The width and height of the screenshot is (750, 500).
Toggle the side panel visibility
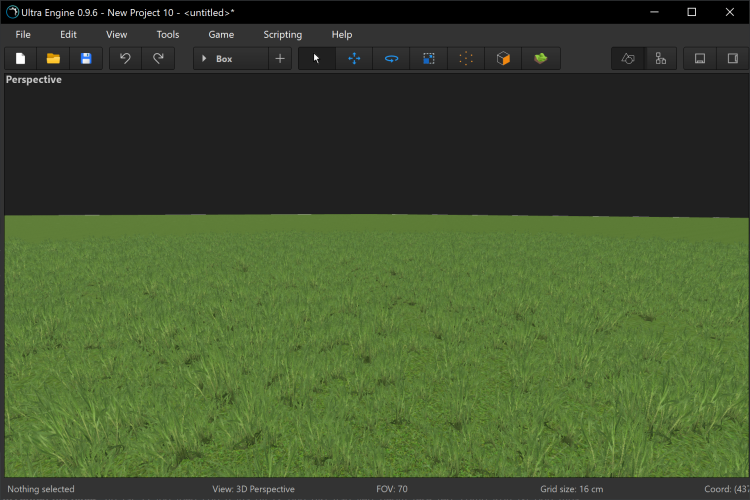[732, 58]
